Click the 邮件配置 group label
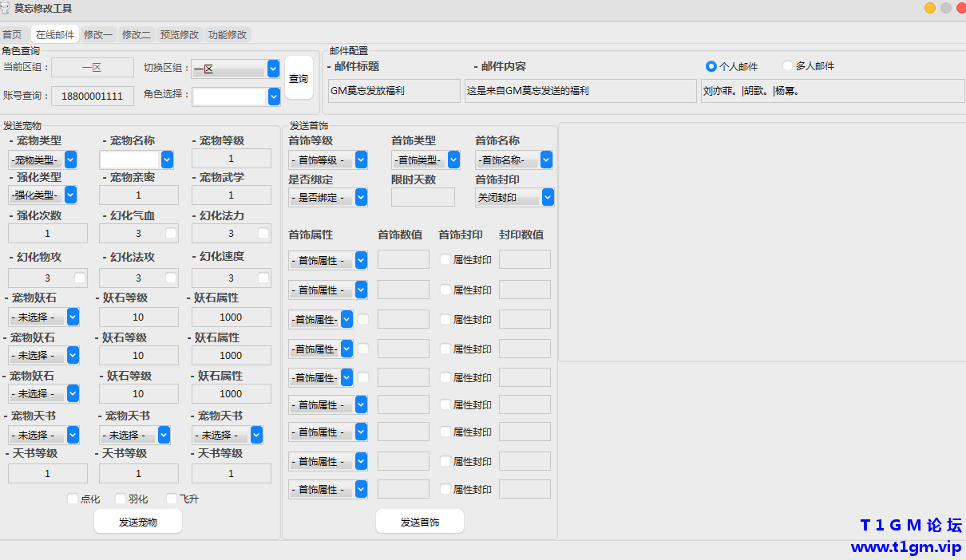 point(349,51)
